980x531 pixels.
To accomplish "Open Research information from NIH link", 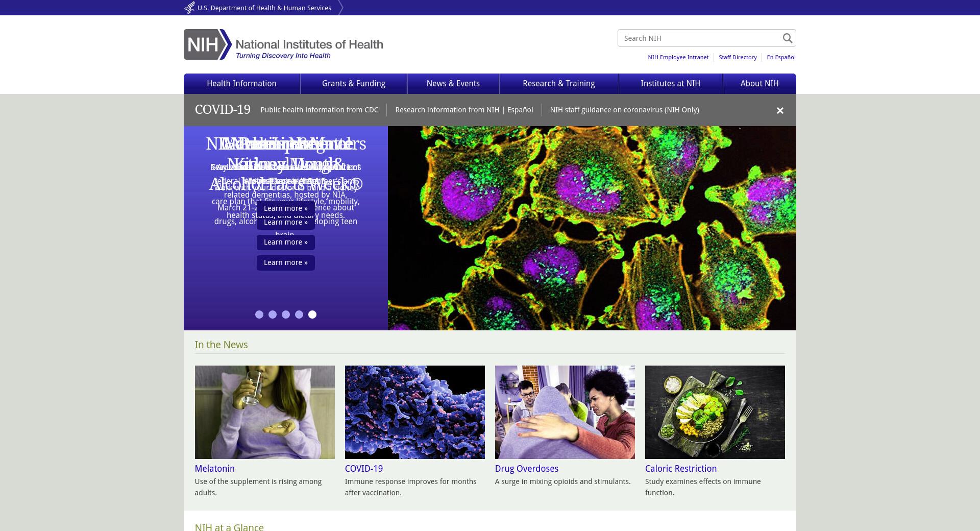I will coord(447,110).
